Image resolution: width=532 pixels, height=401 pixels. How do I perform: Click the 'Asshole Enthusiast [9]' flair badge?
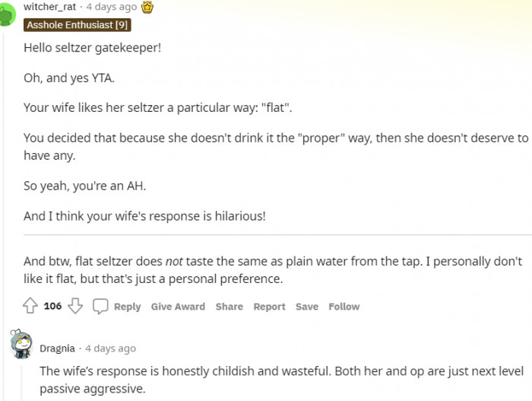78,25
